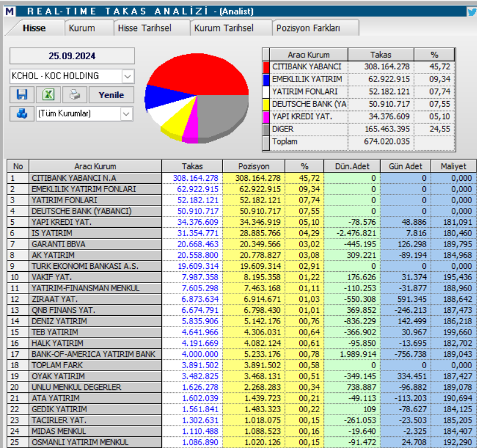The image size is (477, 448).
Task: Select the QNB FINANS YAT. row
Action: [x=242, y=310]
